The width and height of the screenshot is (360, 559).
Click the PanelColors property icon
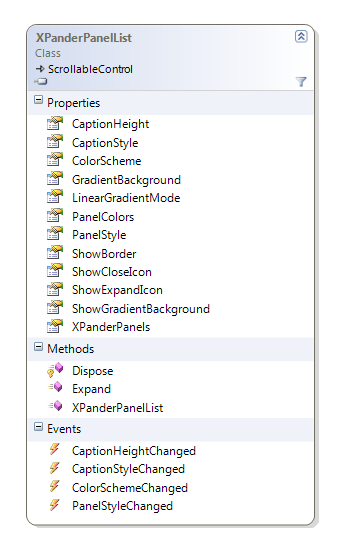tap(55, 216)
